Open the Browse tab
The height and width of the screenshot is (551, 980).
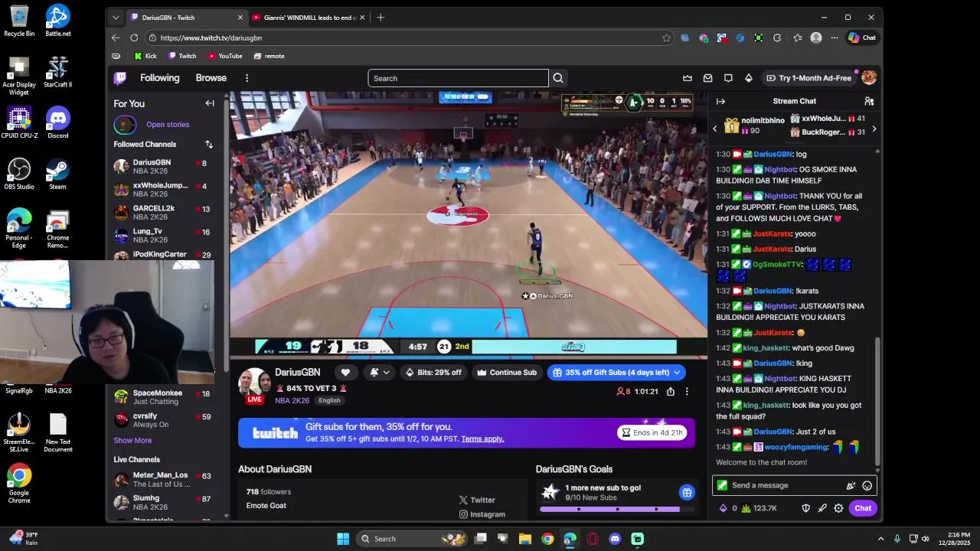[x=211, y=78]
